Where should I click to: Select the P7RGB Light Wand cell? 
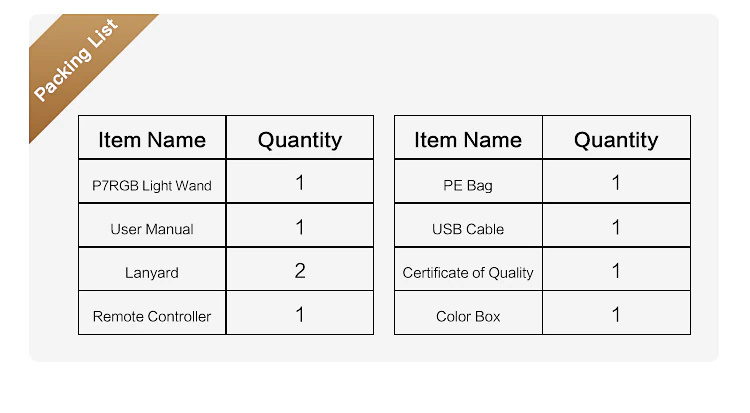tap(152, 181)
